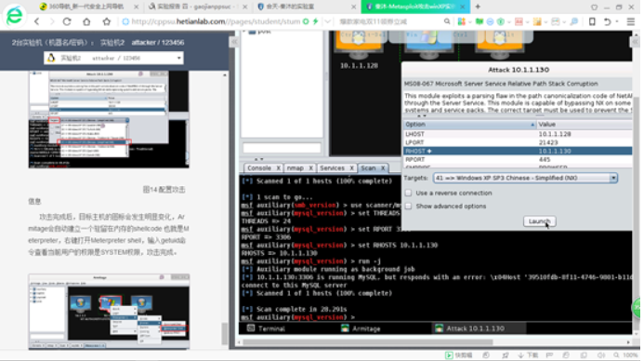Select the RHOST option row
Viewport: 644px width, 361px height.
pos(518,151)
